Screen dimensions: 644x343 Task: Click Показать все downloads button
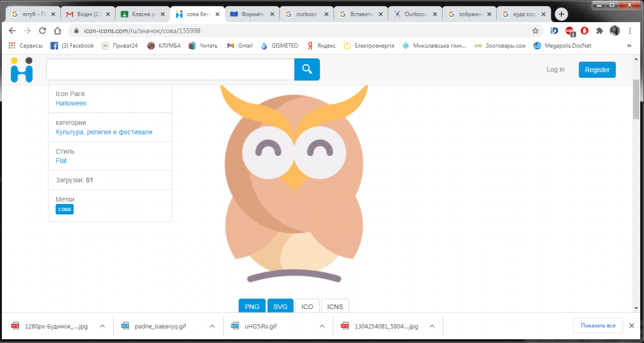pyautogui.click(x=598, y=325)
